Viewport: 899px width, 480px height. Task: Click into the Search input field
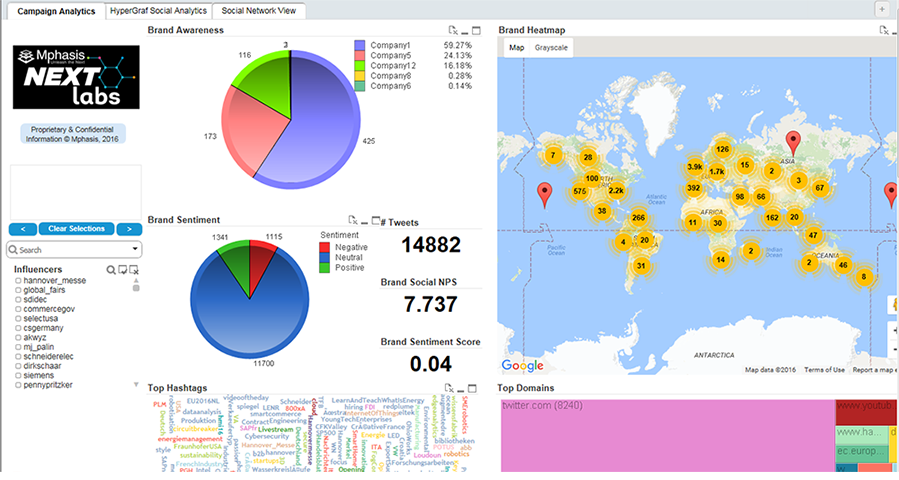pos(73,250)
